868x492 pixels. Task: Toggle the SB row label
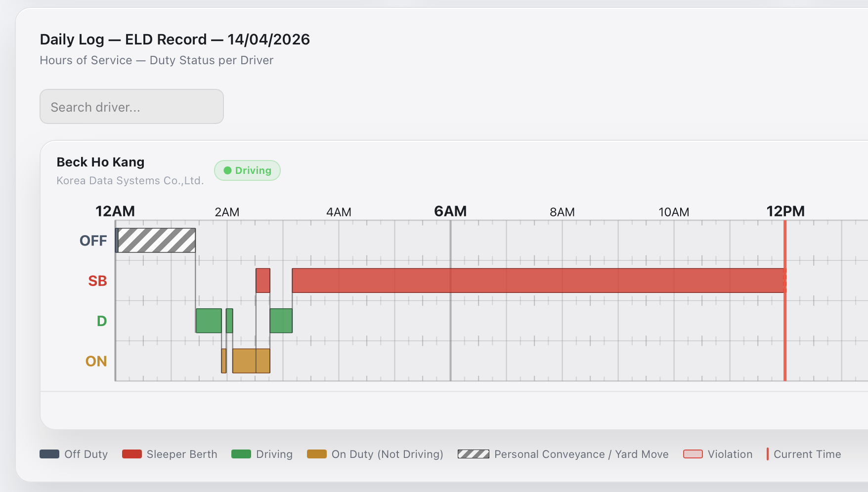coord(97,281)
